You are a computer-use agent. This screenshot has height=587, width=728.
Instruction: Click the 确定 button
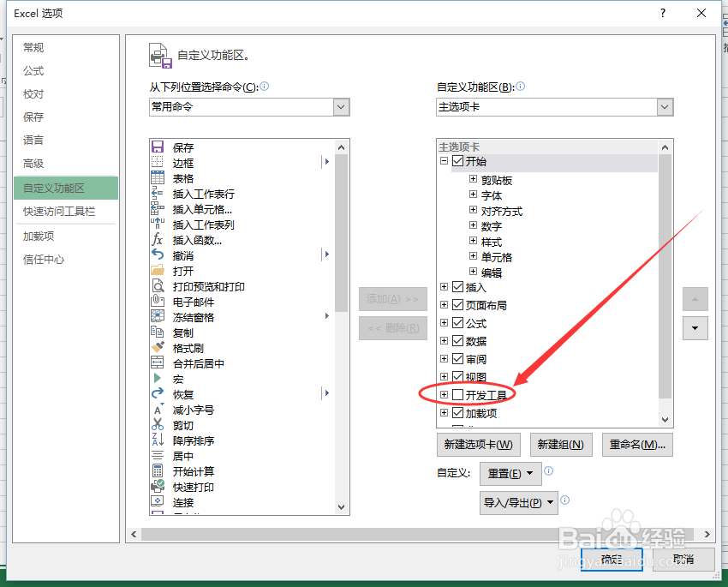612,559
